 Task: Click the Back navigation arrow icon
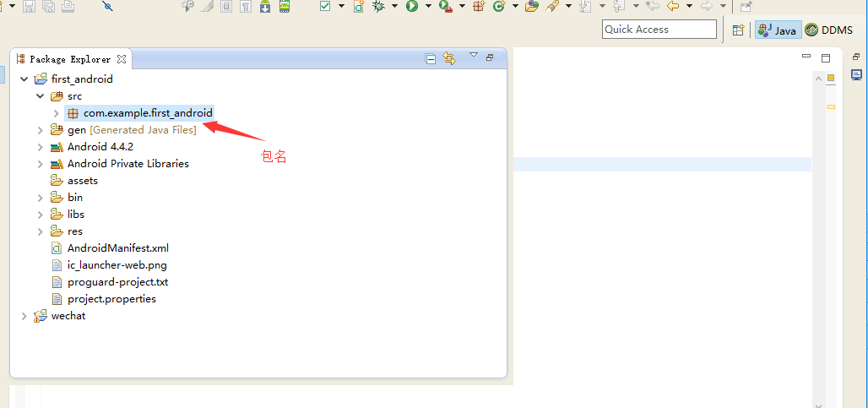point(673,7)
